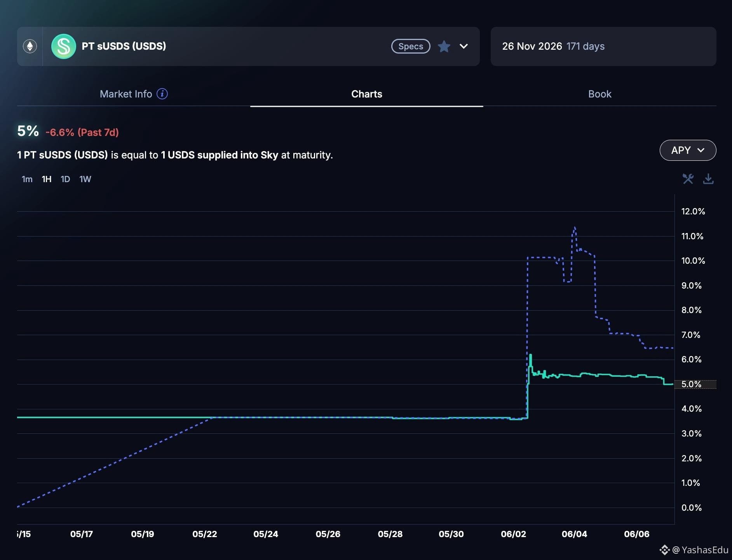Click the 6.0% axis label
The width and height of the screenshot is (732, 560).
pyautogui.click(x=692, y=359)
